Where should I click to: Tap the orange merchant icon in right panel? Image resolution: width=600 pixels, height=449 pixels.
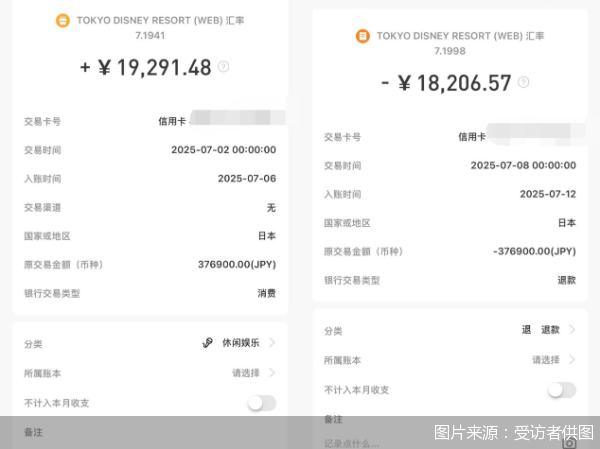(x=363, y=36)
